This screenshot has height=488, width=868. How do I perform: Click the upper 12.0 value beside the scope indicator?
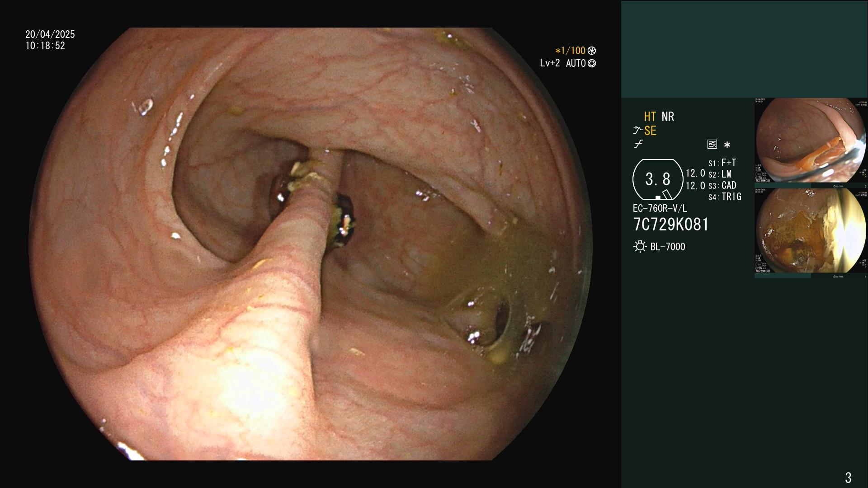(695, 173)
